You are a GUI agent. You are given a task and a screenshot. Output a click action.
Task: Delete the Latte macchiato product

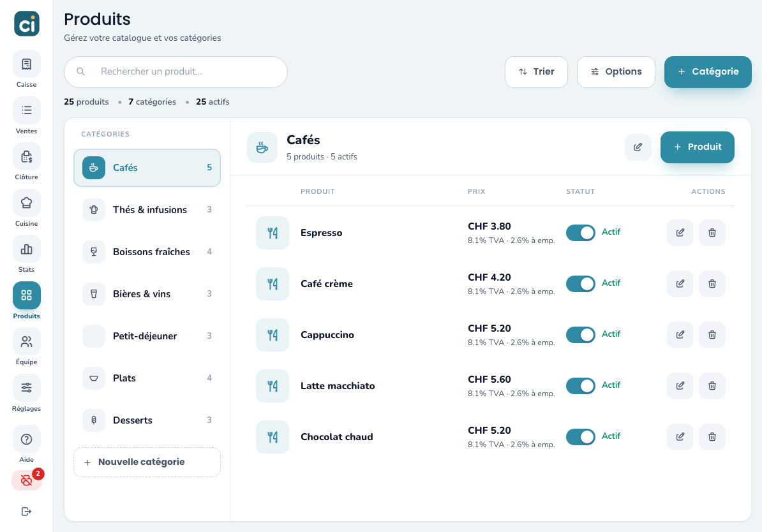click(x=712, y=386)
